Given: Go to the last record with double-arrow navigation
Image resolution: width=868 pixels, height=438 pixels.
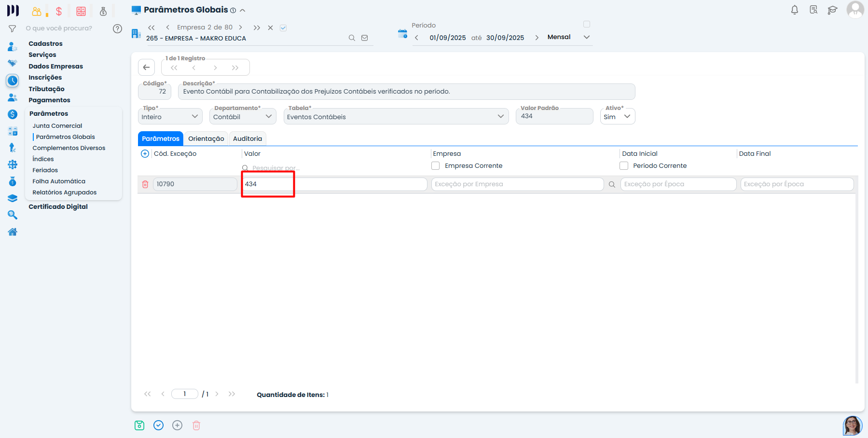Looking at the screenshot, I should point(236,68).
